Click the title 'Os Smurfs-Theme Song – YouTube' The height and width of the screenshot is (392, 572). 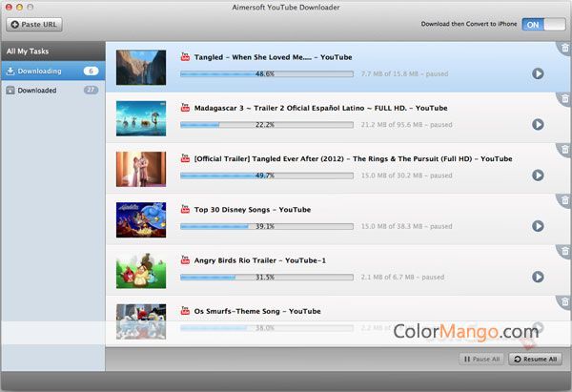pyautogui.click(x=257, y=311)
